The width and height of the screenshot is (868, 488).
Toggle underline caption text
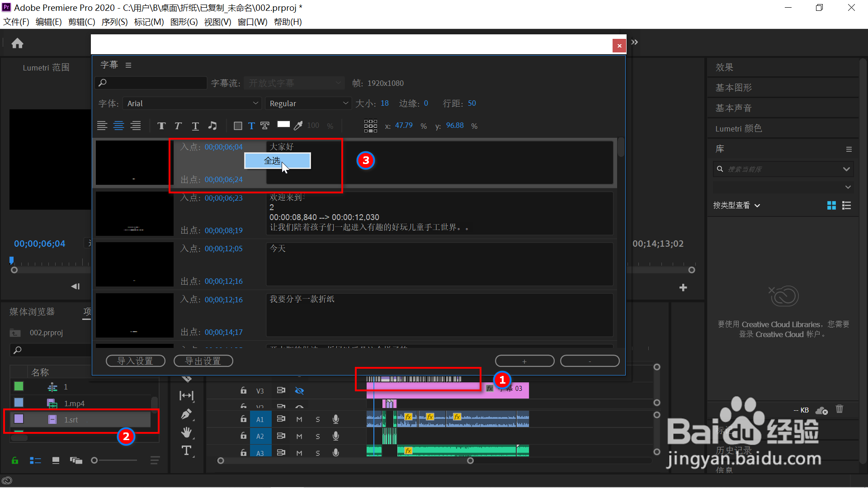point(195,126)
